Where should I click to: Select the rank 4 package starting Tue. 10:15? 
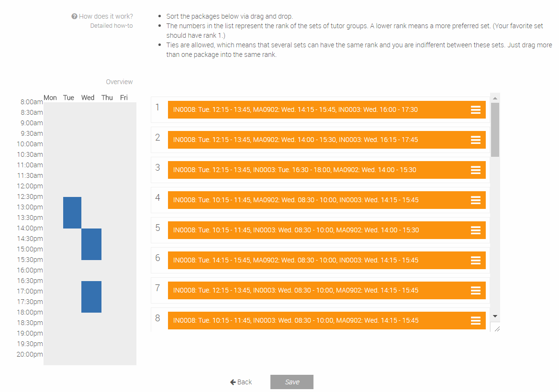coord(326,200)
